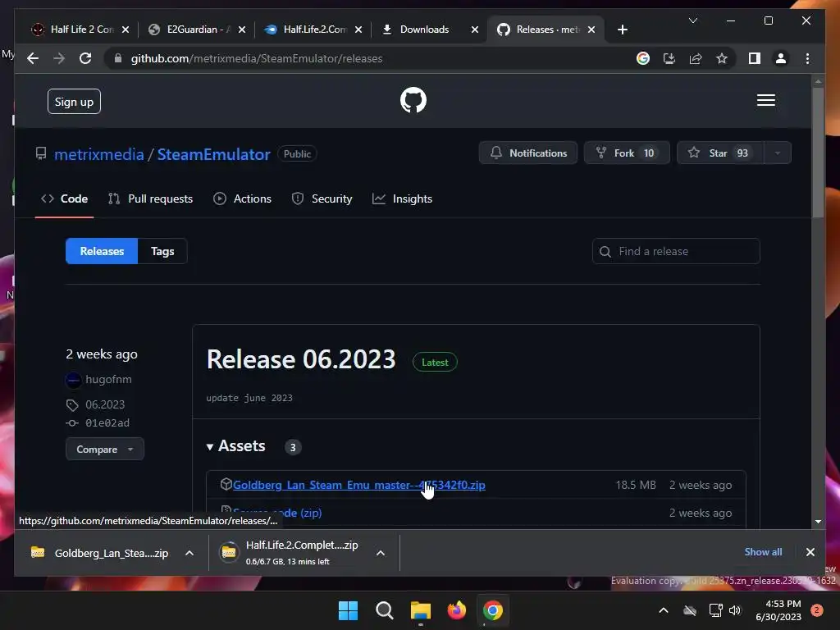
Task: Open hugofnm user profile link
Action: tap(108, 379)
